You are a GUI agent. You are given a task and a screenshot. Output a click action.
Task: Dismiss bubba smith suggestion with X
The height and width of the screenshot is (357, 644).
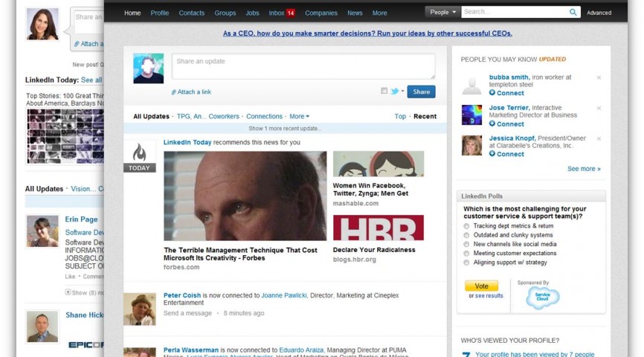(x=599, y=78)
